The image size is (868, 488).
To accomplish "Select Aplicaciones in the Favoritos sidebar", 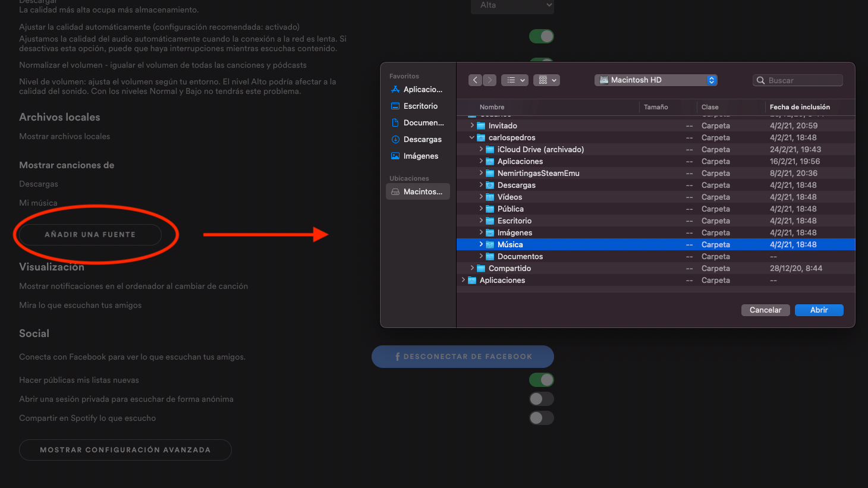I will tap(418, 89).
